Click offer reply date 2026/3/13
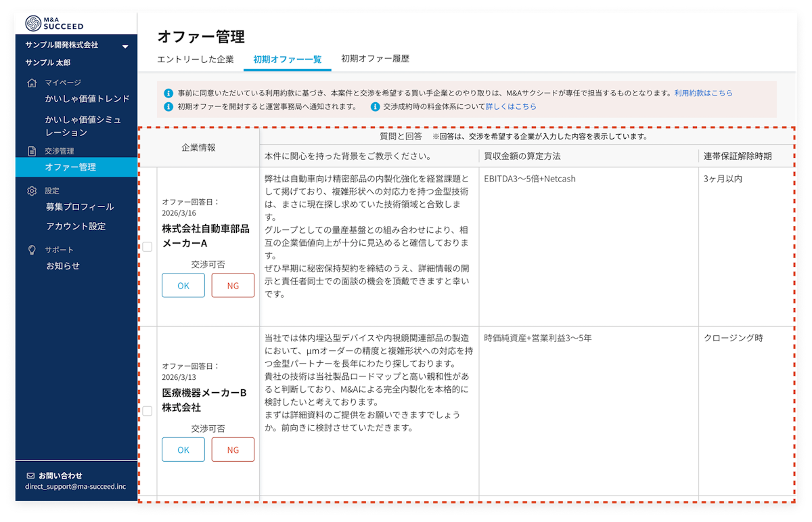 click(179, 377)
